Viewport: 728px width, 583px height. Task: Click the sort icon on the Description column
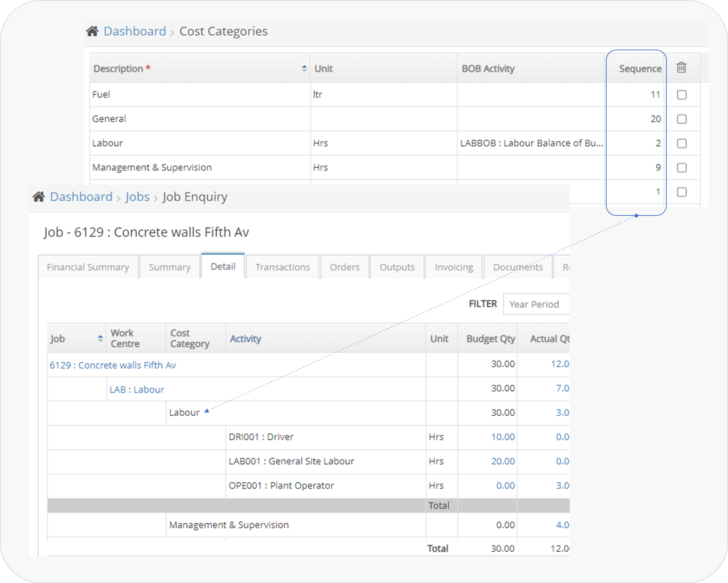304,68
